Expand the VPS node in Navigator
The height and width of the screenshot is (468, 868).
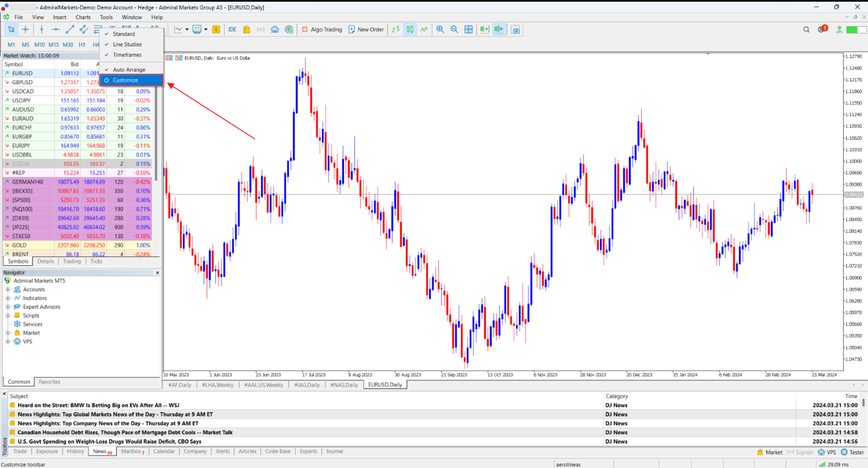pyautogui.click(x=8, y=342)
